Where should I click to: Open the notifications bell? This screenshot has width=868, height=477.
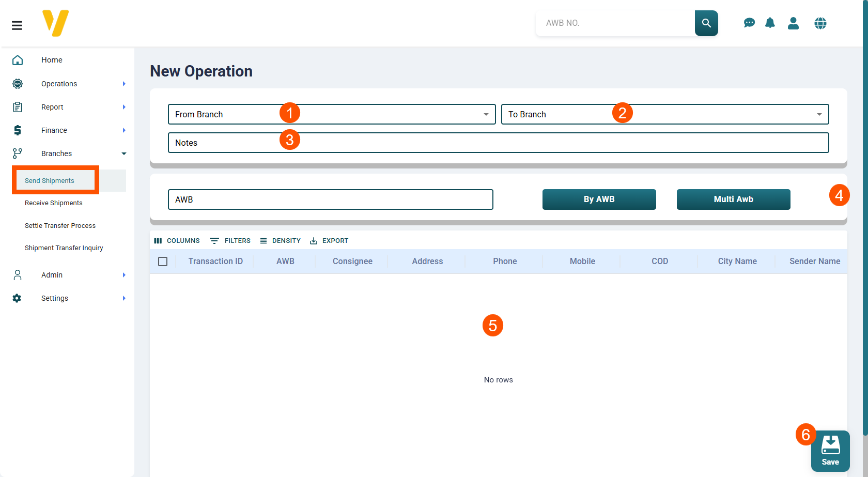[x=770, y=23]
